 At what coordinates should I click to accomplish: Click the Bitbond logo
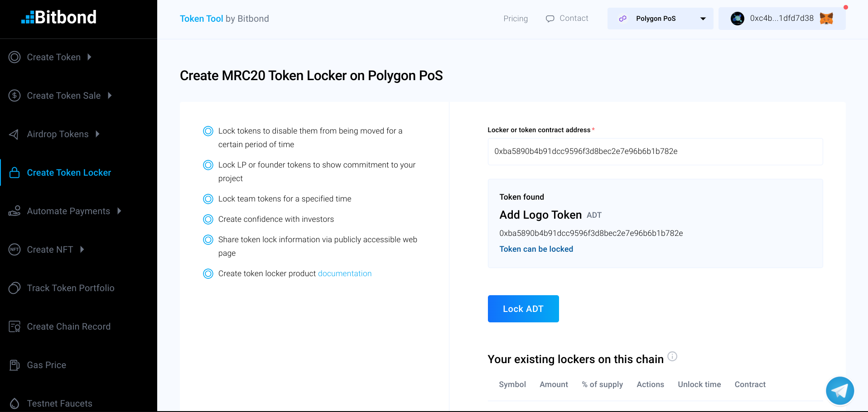coord(59,18)
